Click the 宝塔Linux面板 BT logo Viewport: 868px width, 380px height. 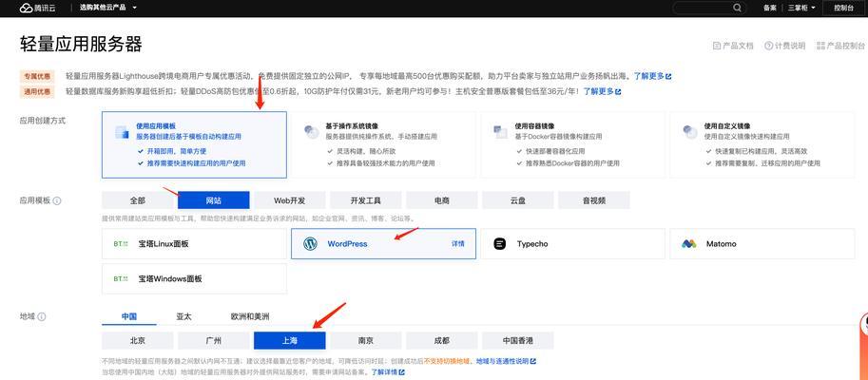[121, 244]
